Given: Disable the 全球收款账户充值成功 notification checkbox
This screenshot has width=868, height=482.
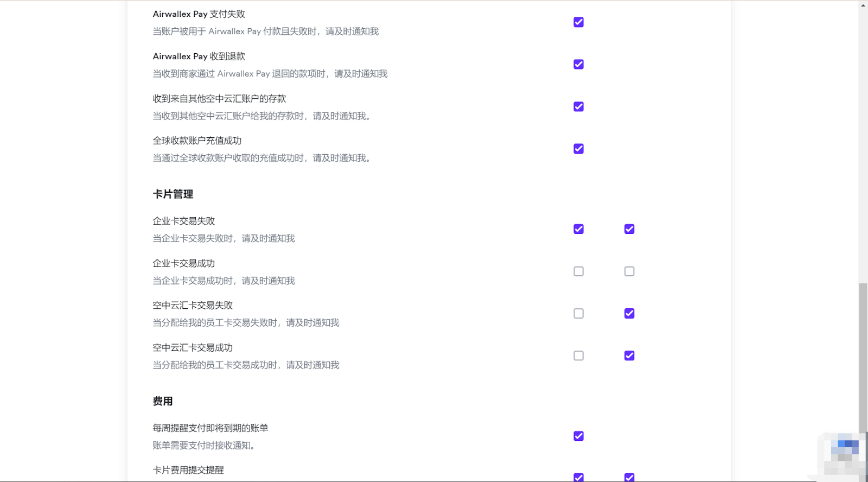Looking at the screenshot, I should 578,149.
